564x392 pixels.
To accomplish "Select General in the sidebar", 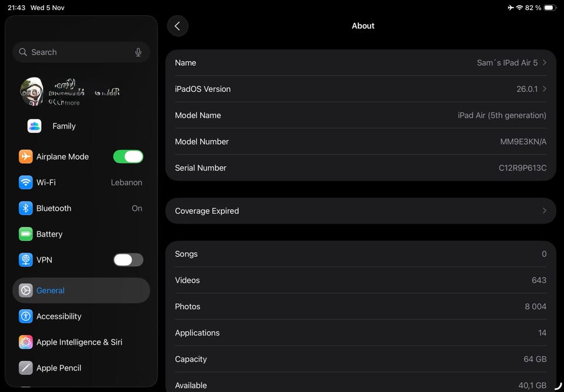I will 81,290.
